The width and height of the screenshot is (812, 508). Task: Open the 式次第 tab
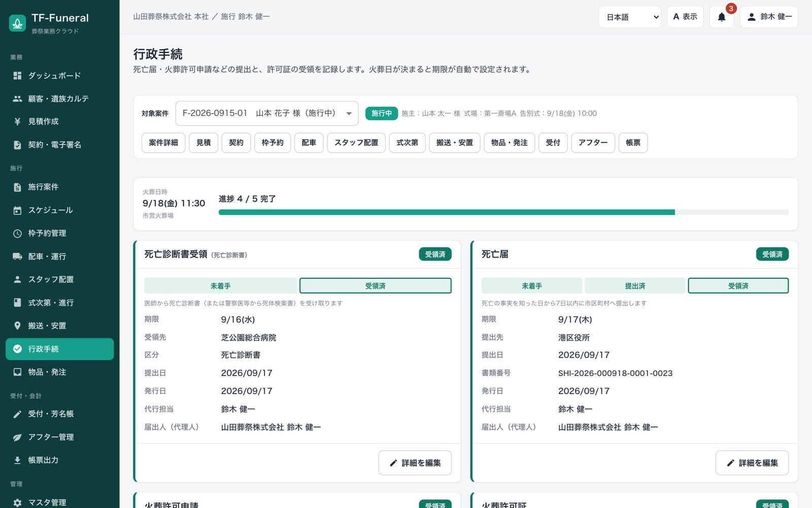click(x=407, y=143)
